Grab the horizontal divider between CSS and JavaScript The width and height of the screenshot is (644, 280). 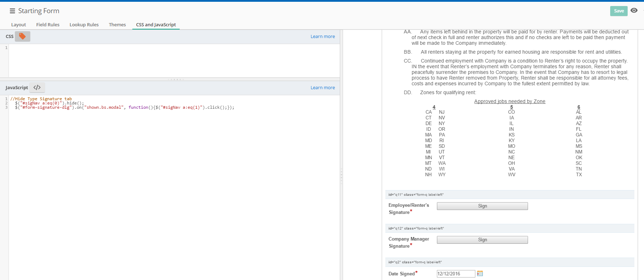tap(176, 79)
